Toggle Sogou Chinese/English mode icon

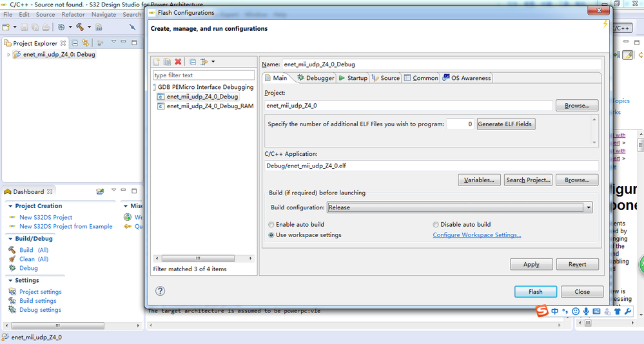coord(555,312)
